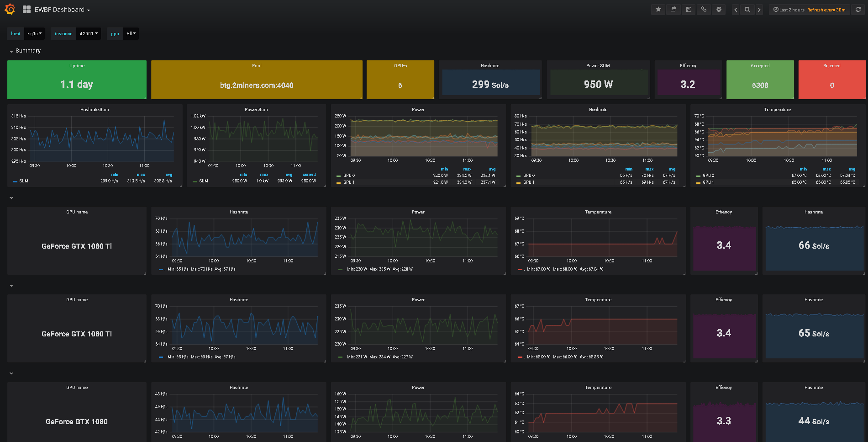Image resolution: width=868 pixels, height=442 pixels.
Task: Click green color swatch of Power Sum legend
Action: [x=195, y=181]
